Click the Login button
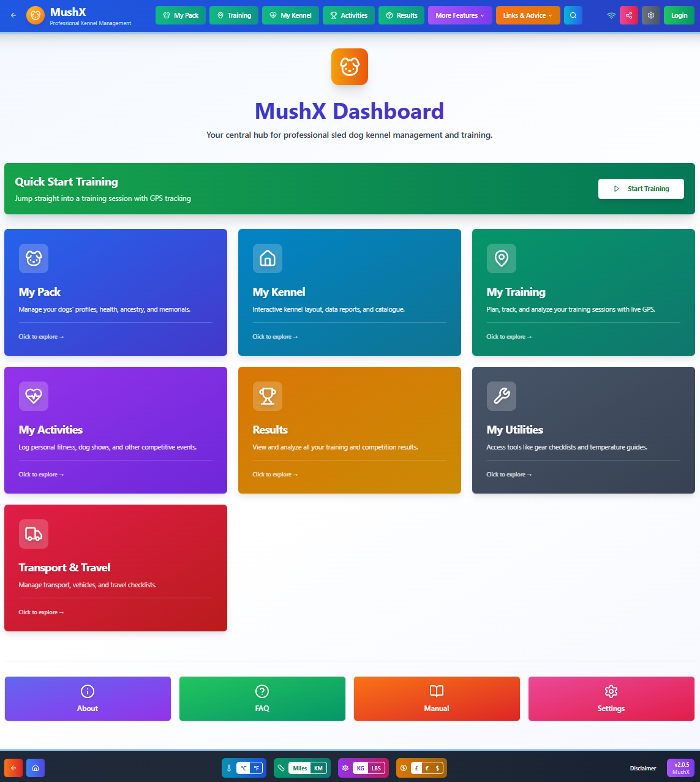The height and width of the screenshot is (782, 700). tap(679, 15)
